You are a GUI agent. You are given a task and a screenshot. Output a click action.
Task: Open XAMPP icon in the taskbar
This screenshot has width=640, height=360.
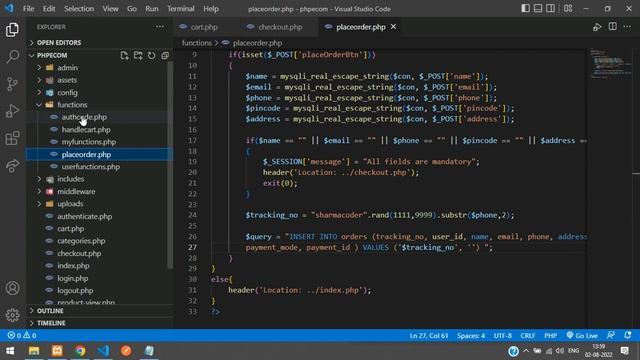[57, 351]
